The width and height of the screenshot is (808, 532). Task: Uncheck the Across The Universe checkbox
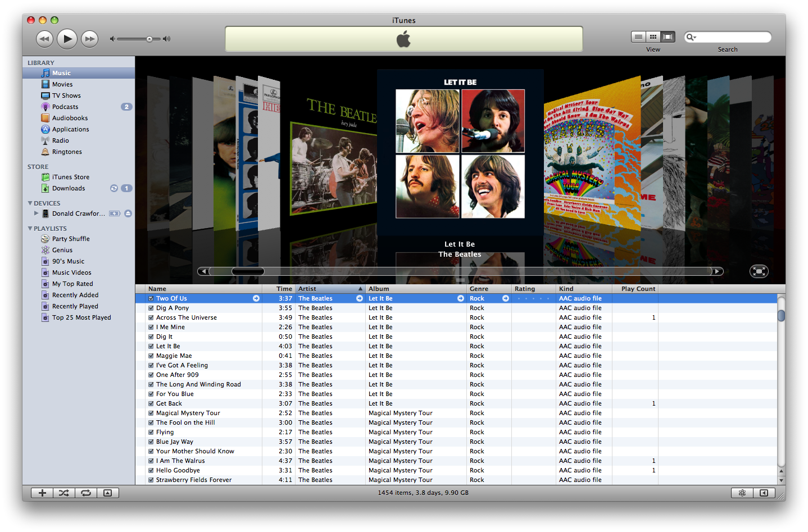coord(151,317)
